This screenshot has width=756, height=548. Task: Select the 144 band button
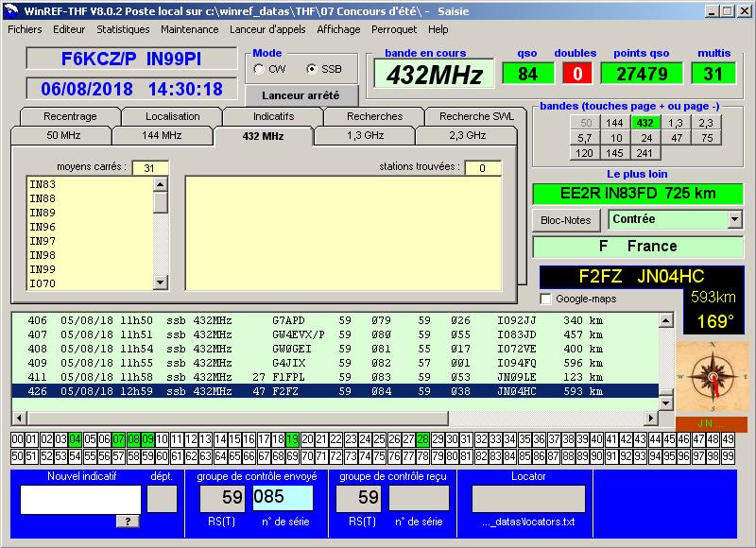click(x=615, y=123)
